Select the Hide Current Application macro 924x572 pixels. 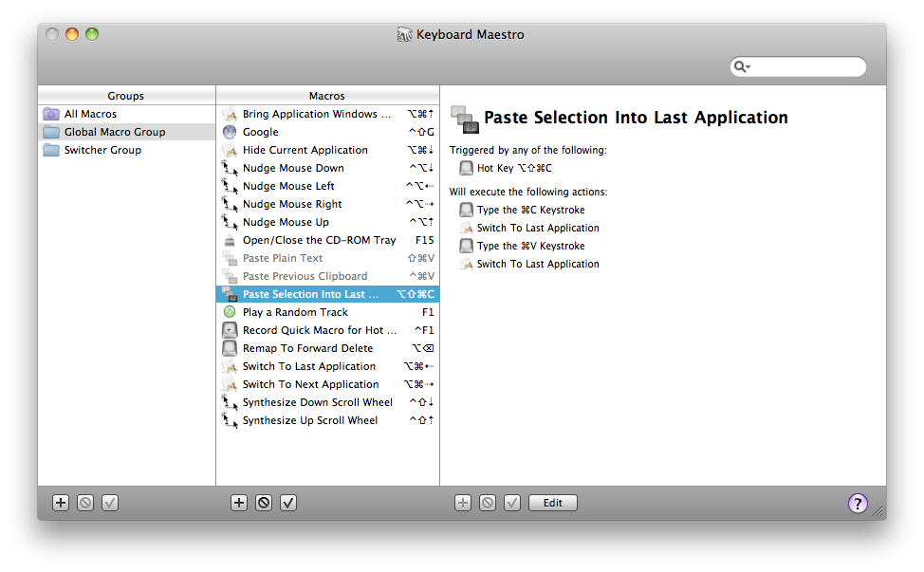tap(327, 150)
